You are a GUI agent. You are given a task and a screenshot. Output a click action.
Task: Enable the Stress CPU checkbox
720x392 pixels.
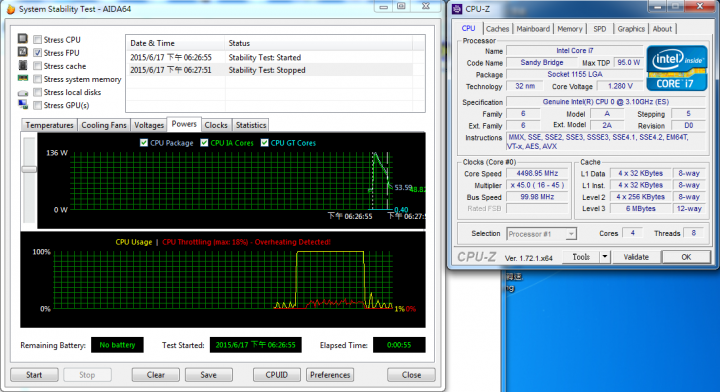[38, 40]
